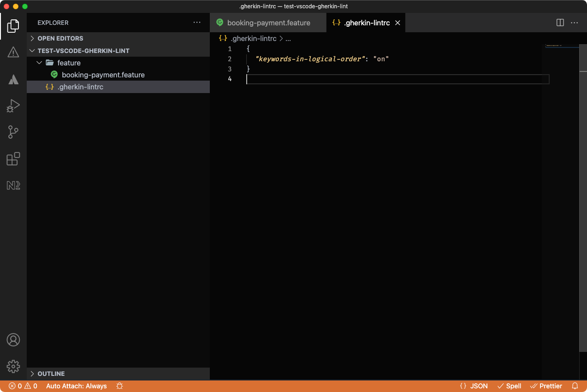This screenshot has width=587, height=392.
Task: Click the More Actions menu in the editor toolbar
Action: [574, 22]
